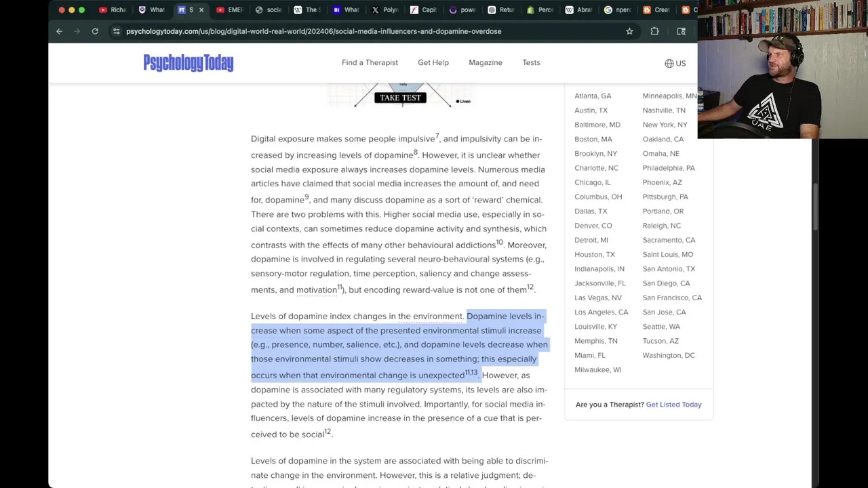Viewport: 868px width, 488px height.
Task: Bookmark this page with star icon
Action: 629,31
